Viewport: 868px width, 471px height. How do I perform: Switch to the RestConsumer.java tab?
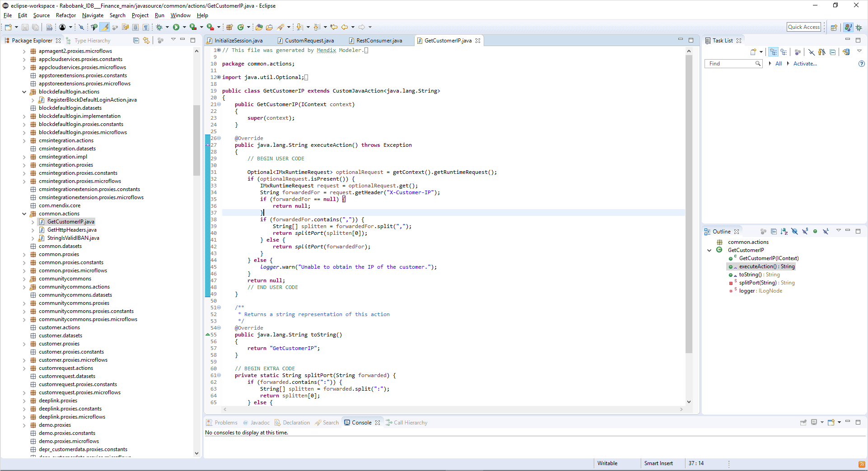[x=378, y=41]
